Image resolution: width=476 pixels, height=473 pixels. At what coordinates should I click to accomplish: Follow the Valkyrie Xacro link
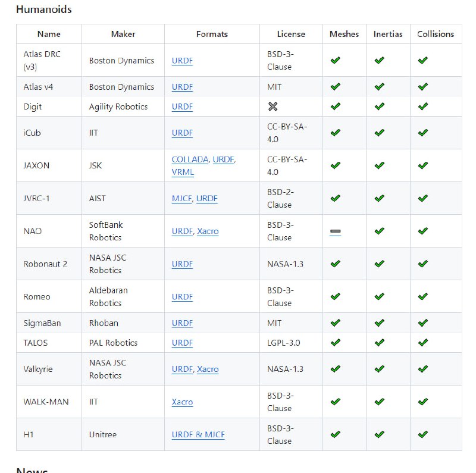(x=208, y=369)
